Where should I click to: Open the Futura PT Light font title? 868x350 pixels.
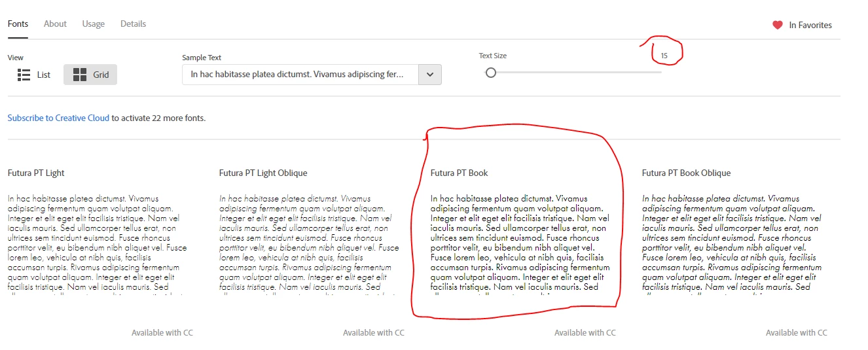coord(36,173)
